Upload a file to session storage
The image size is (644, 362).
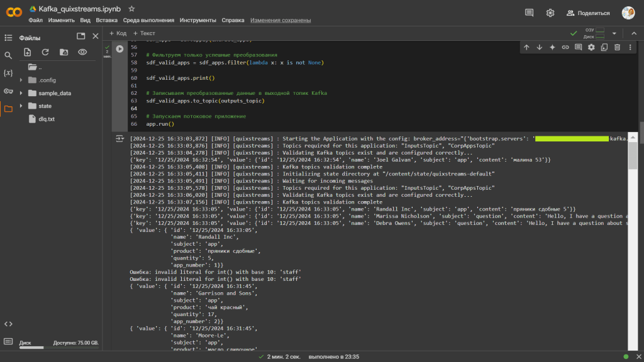click(27, 52)
